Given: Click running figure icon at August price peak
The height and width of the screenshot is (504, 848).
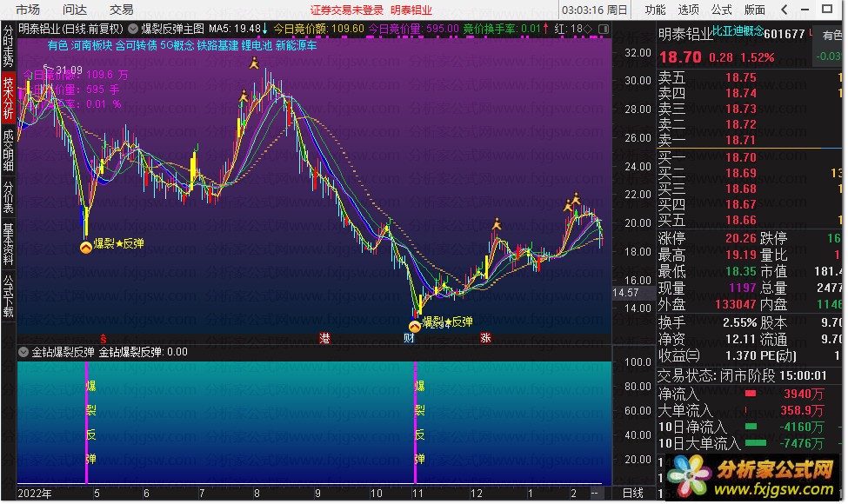Looking at the screenshot, I should click(254, 63).
